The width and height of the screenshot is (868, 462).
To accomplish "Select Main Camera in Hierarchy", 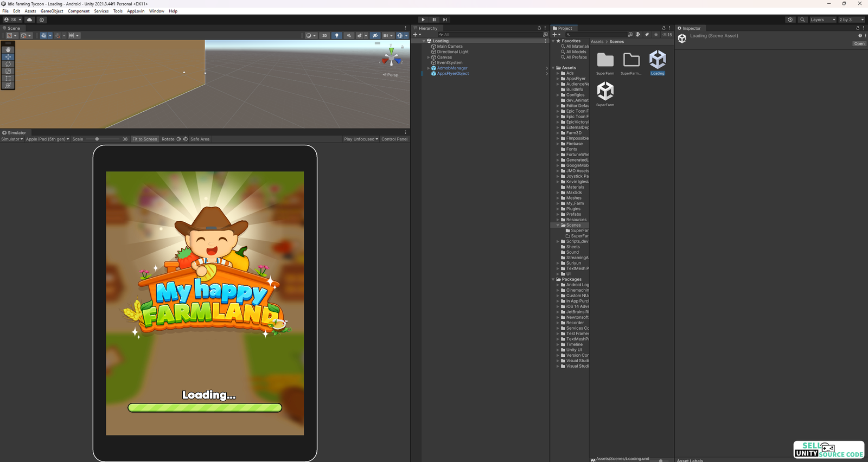I will pos(450,46).
